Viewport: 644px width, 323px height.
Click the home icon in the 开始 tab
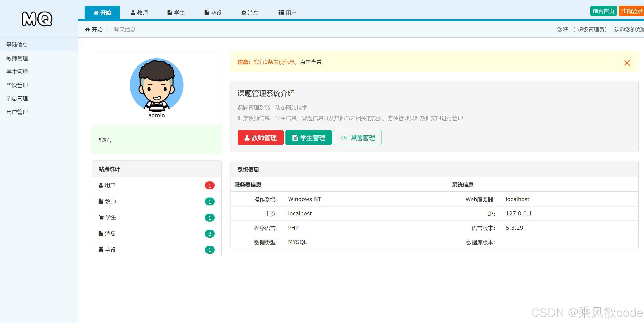(96, 12)
